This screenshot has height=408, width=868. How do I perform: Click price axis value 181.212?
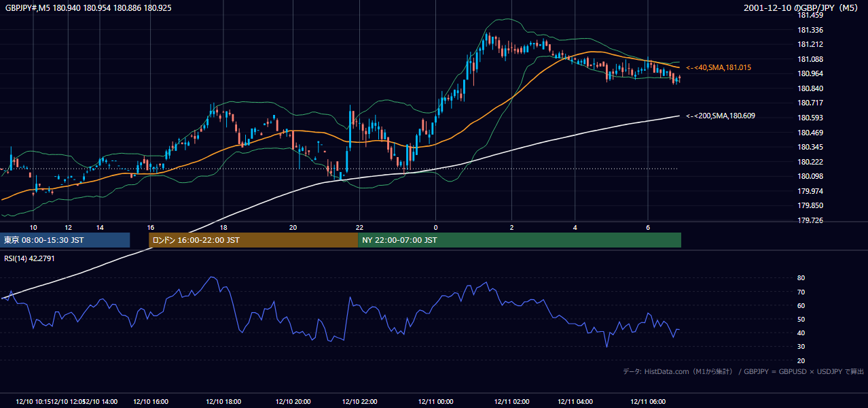(x=810, y=45)
